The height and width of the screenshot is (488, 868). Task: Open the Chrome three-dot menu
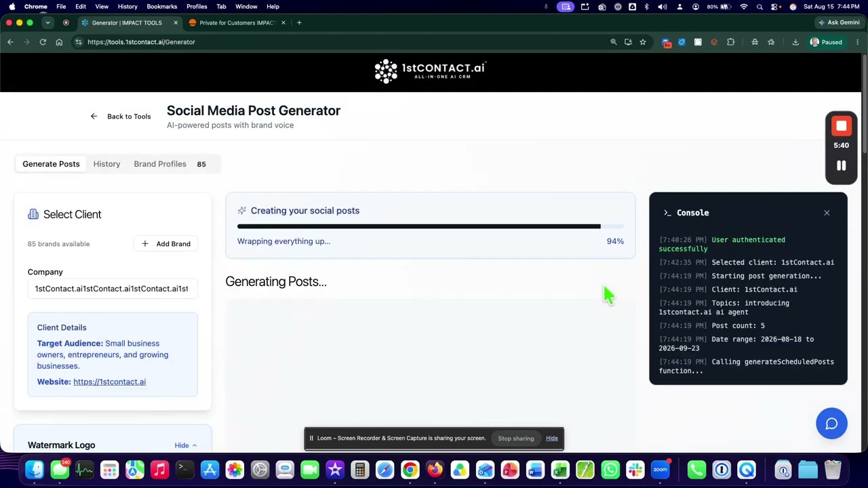pyautogui.click(x=857, y=42)
